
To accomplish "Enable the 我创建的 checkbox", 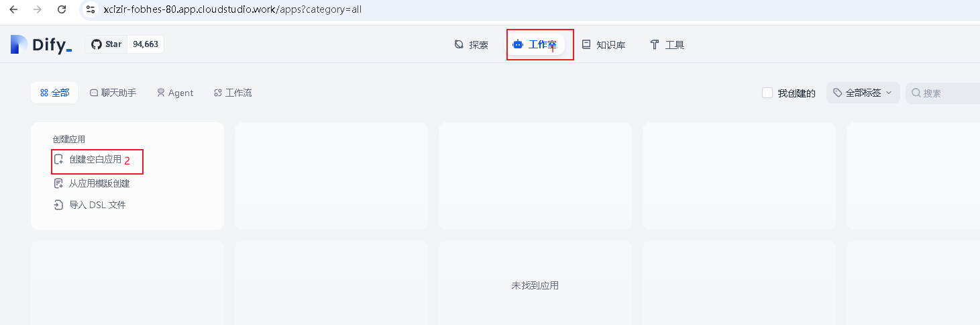I will (x=767, y=93).
